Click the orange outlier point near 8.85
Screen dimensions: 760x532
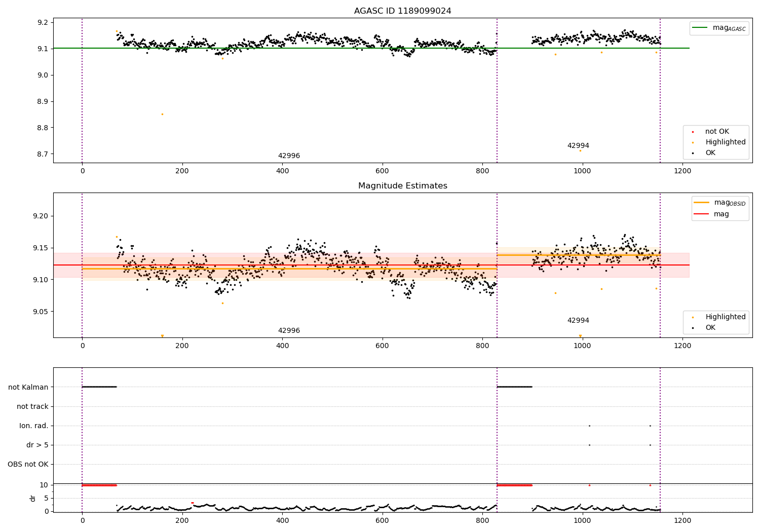[x=162, y=114]
